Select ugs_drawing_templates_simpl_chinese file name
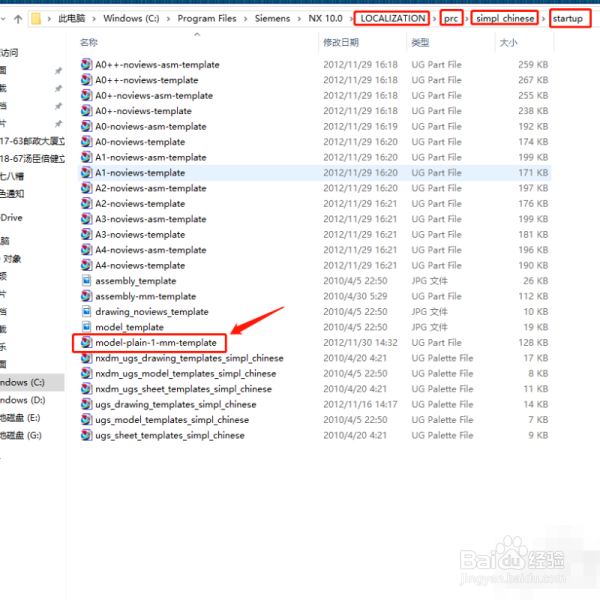The image size is (600, 600). click(176, 404)
